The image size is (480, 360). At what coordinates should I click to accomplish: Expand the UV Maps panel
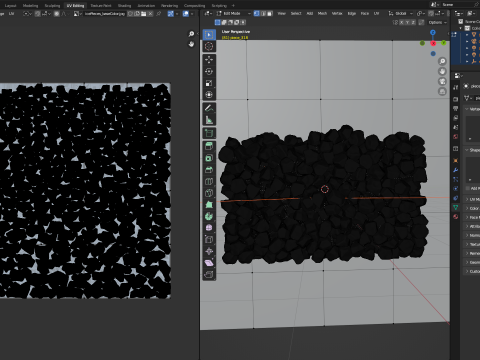[x=467, y=199]
